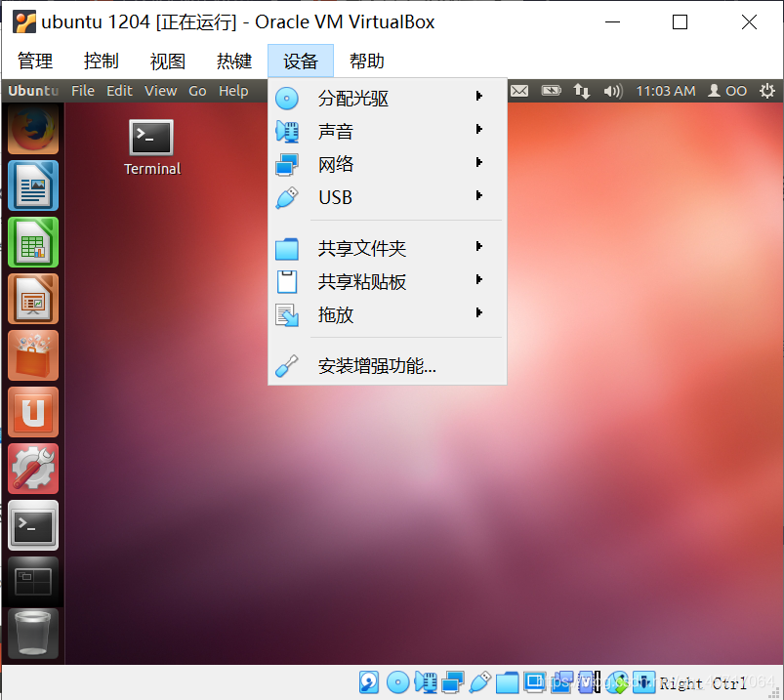Expand the arrow beside 拖放
The width and height of the screenshot is (784, 700).
click(x=479, y=312)
